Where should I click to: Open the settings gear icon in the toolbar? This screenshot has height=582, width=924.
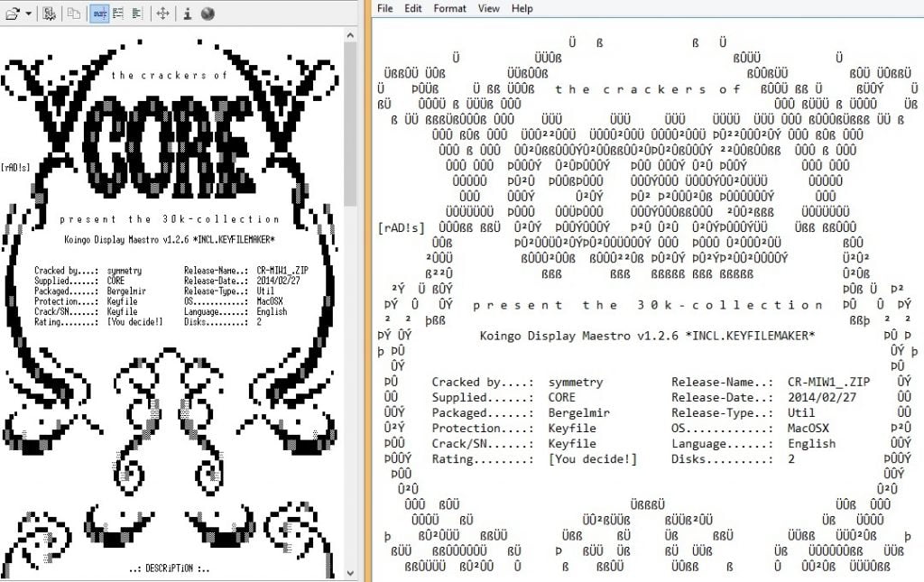click(x=49, y=14)
